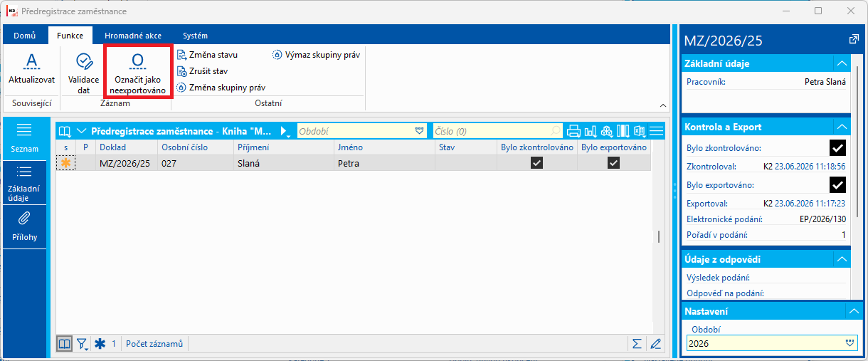
Task: Click the print icon in table header
Action: pyautogui.click(x=573, y=131)
